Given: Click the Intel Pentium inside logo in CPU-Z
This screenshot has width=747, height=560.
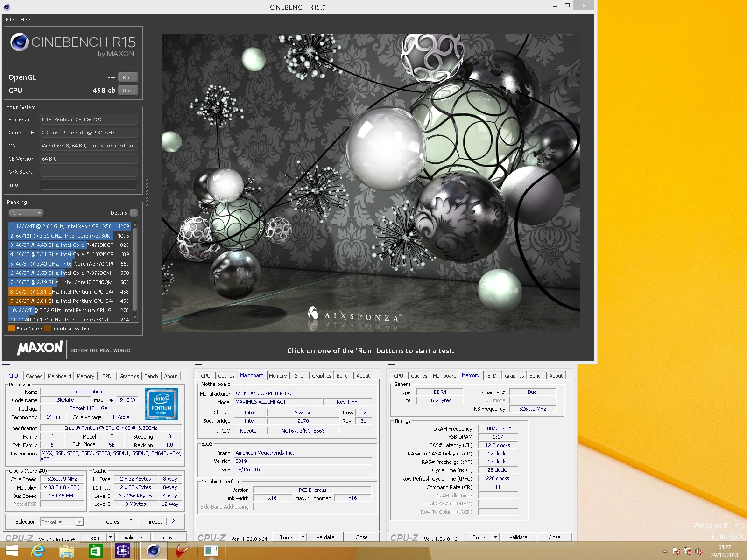Looking at the screenshot, I should [x=162, y=404].
